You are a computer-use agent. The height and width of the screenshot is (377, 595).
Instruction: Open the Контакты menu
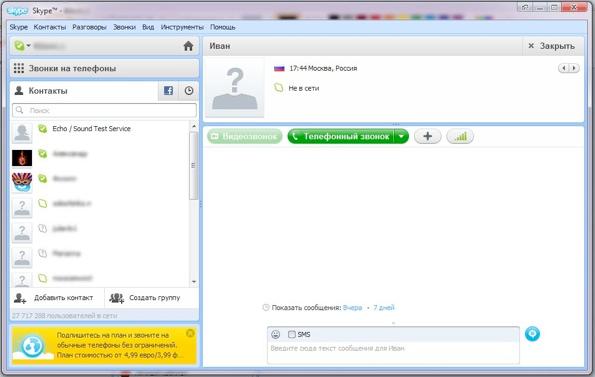50,27
